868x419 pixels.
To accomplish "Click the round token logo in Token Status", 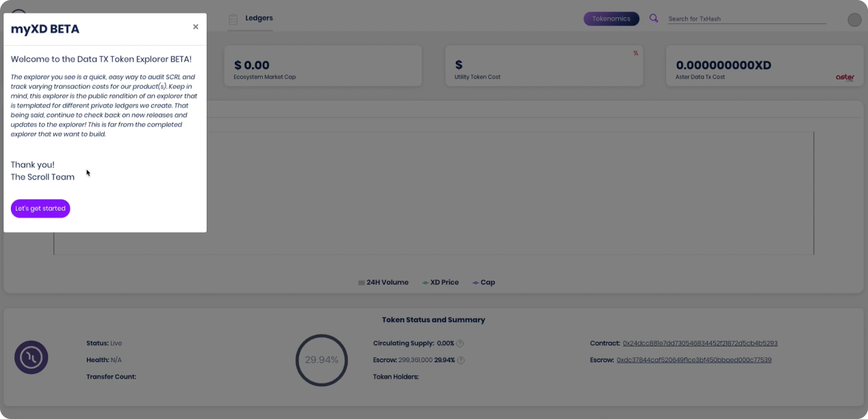I will point(31,357).
